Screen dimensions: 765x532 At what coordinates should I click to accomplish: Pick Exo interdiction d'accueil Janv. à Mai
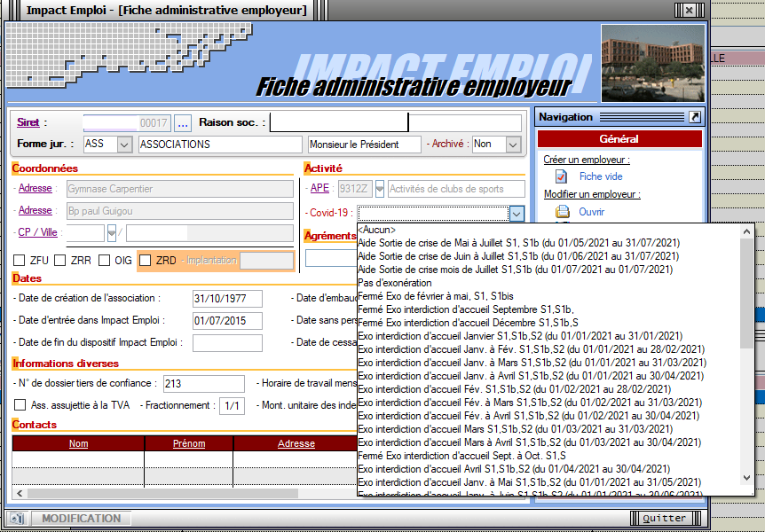pyautogui.click(x=530, y=482)
